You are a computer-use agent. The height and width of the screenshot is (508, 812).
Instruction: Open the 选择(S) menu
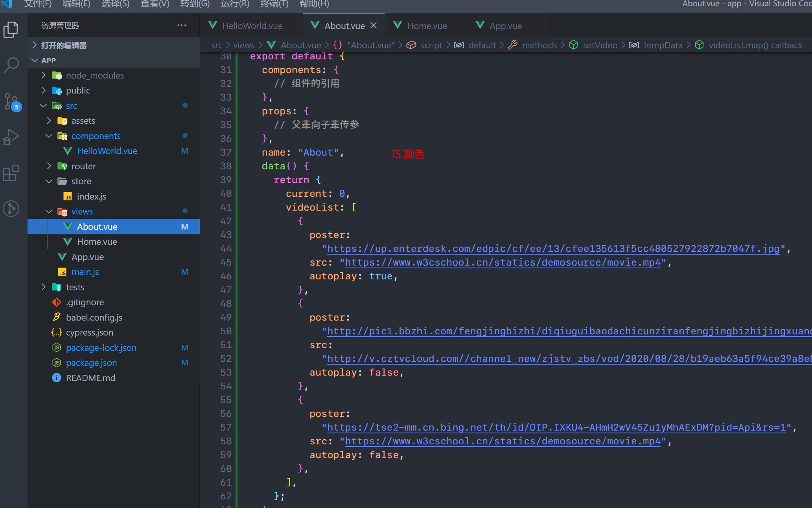[x=116, y=4]
